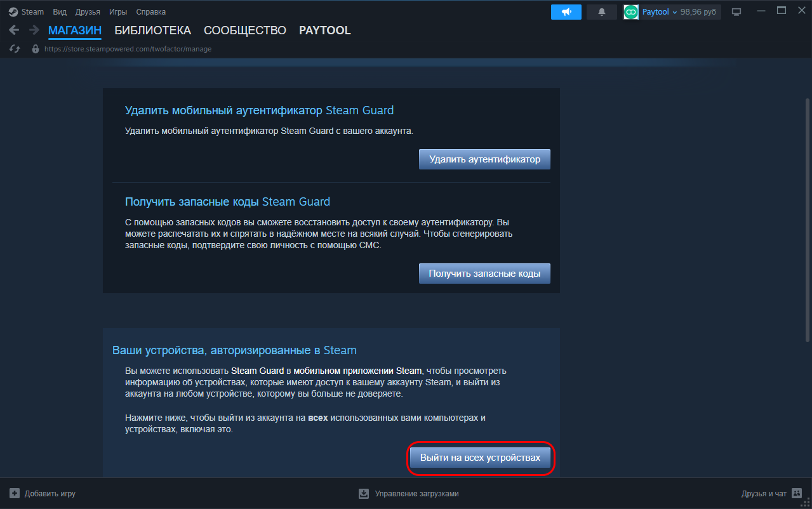Open the Игры menu
Viewport: 812px width, 509px height.
tap(118, 12)
